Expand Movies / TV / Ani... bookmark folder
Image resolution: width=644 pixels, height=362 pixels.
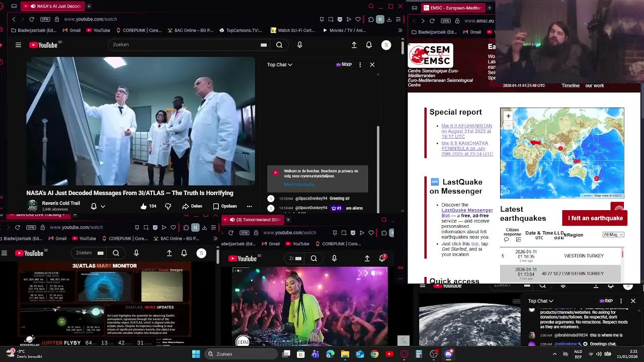[x=344, y=30]
